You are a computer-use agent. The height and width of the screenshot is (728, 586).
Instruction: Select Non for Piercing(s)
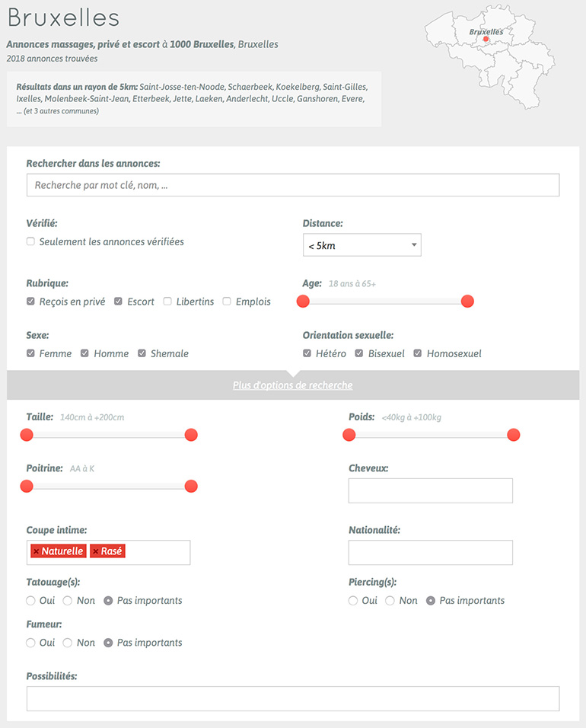(390, 601)
